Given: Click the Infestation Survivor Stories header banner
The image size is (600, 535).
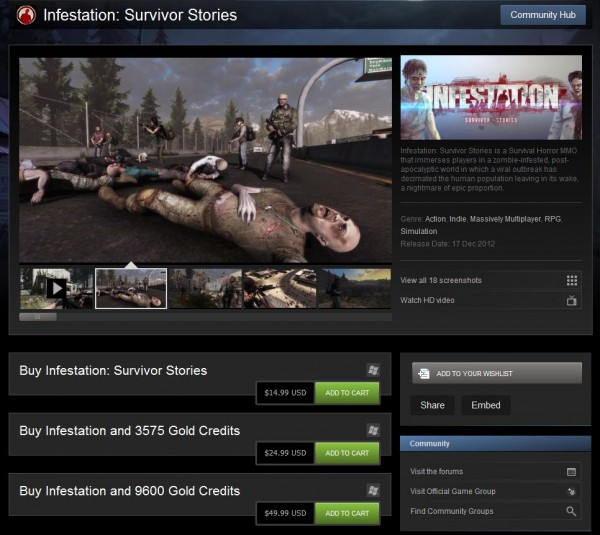Looking at the screenshot, I should click(491, 97).
